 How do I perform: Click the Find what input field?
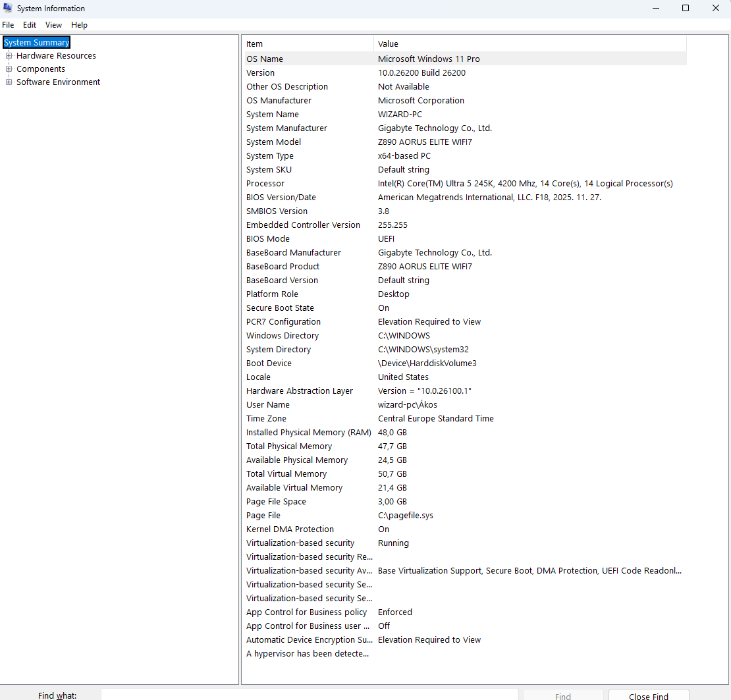tap(309, 695)
